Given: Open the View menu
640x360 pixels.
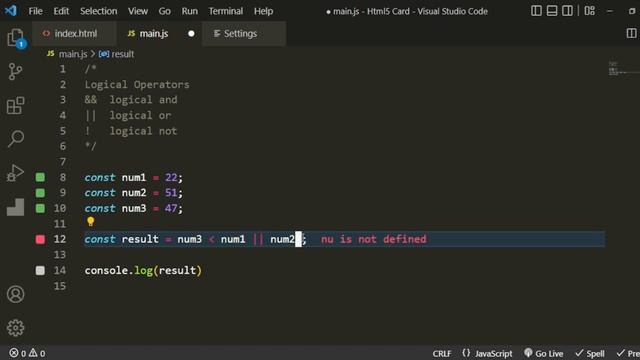Looking at the screenshot, I should [138, 11].
